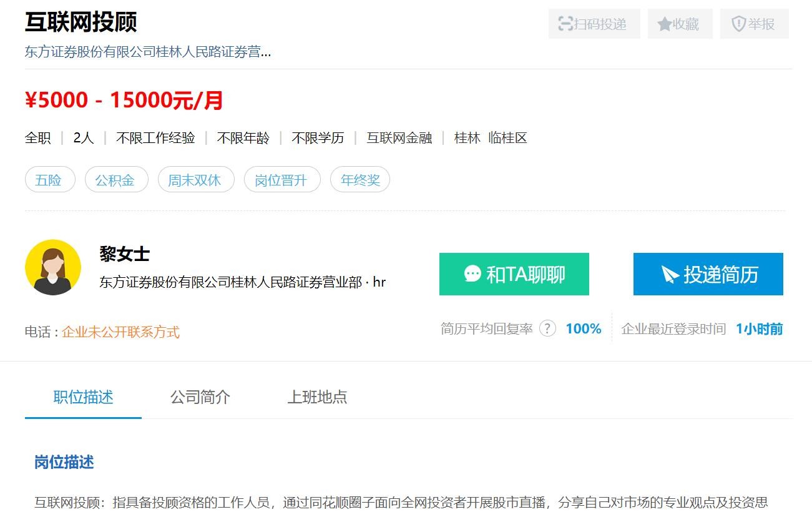
Task: Click the scan-to-apply 扫码投递 button
Action: click(594, 24)
